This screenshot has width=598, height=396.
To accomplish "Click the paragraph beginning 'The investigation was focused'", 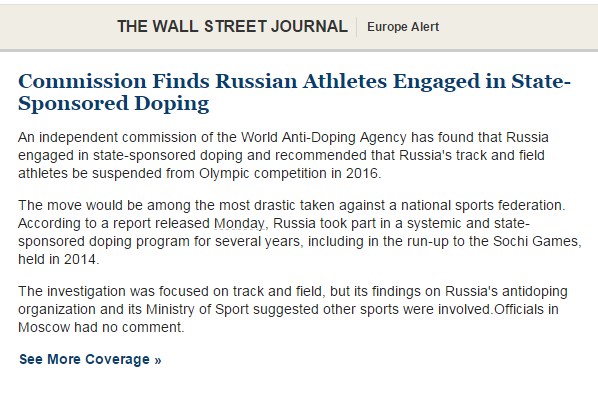I will tap(293, 309).
